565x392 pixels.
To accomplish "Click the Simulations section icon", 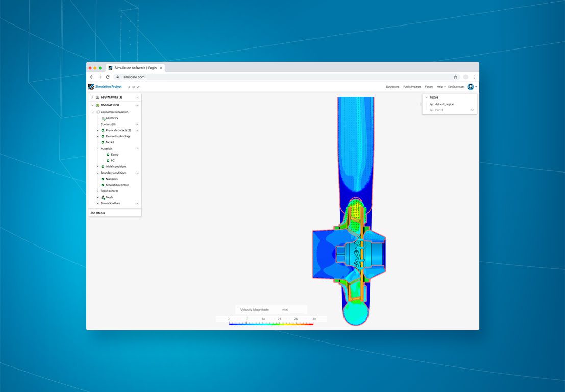I will (97, 105).
